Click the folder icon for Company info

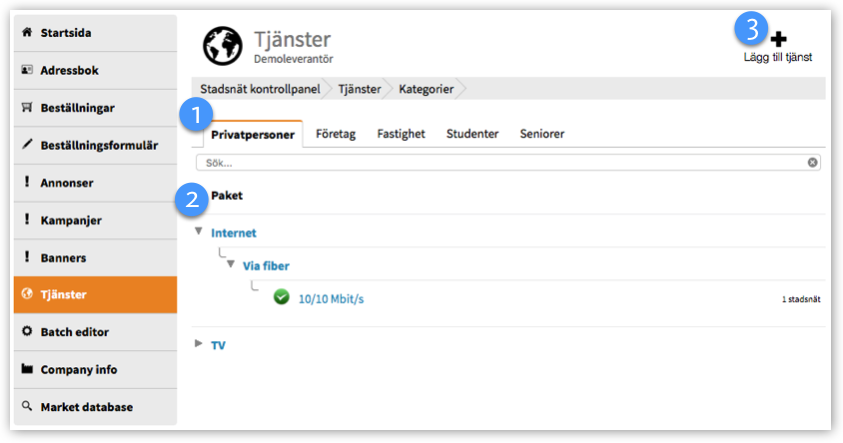point(27,369)
